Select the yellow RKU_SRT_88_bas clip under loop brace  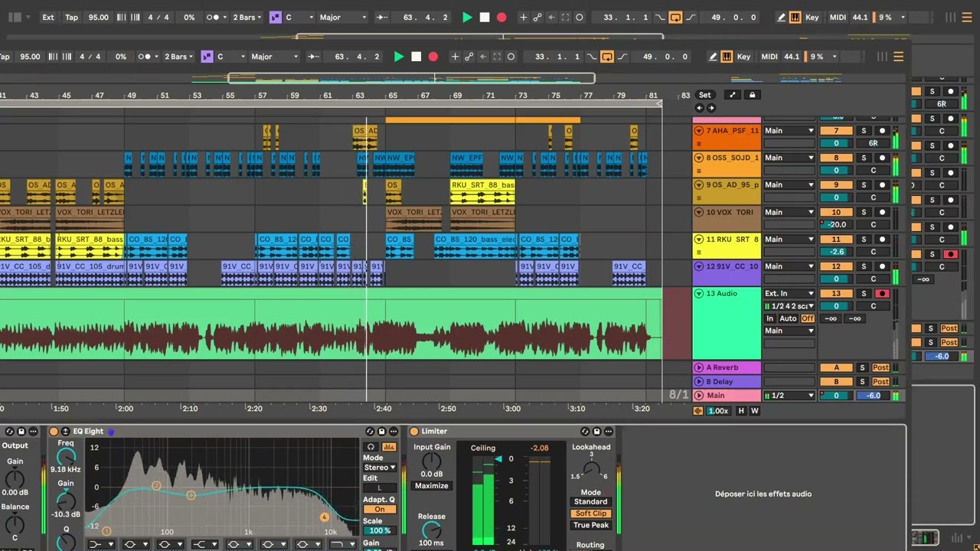(482, 191)
